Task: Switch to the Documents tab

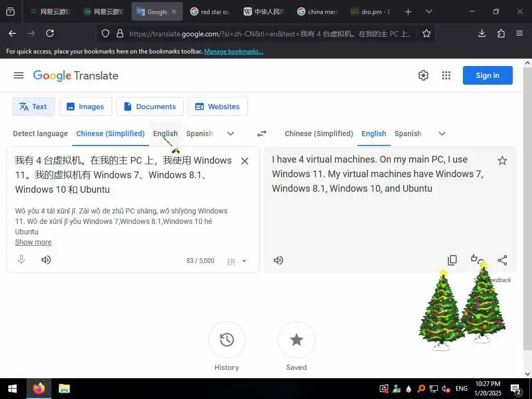Action: click(150, 107)
